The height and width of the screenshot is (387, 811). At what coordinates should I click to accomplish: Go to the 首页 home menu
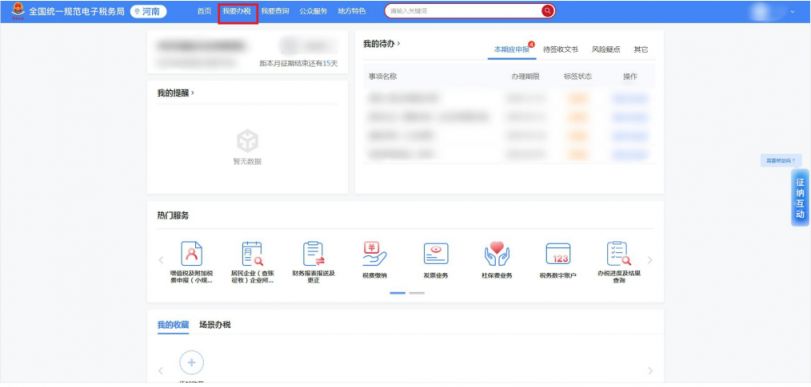click(204, 11)
